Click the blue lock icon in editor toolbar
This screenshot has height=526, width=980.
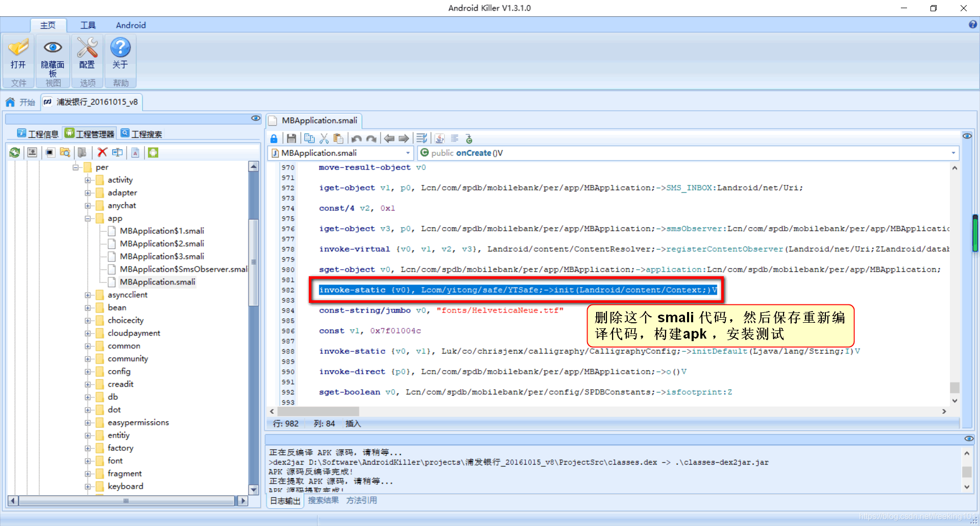(x=274, y=138)
